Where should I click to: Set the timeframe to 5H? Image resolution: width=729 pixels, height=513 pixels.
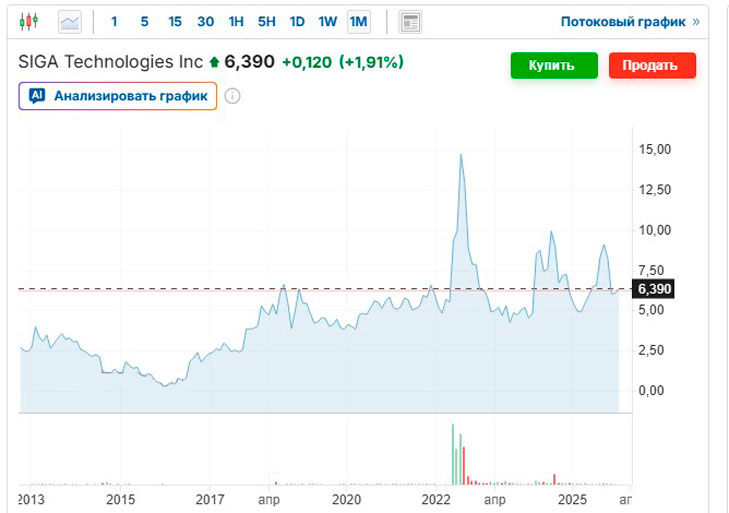click(x=266, y=21)
